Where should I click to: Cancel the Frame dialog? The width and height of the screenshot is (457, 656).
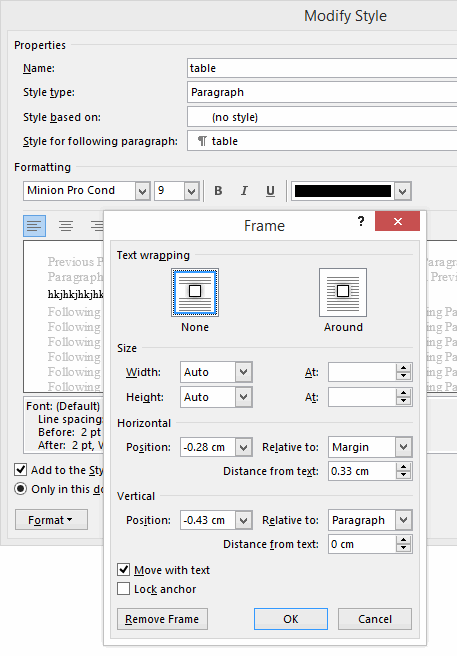pos(375,619)
